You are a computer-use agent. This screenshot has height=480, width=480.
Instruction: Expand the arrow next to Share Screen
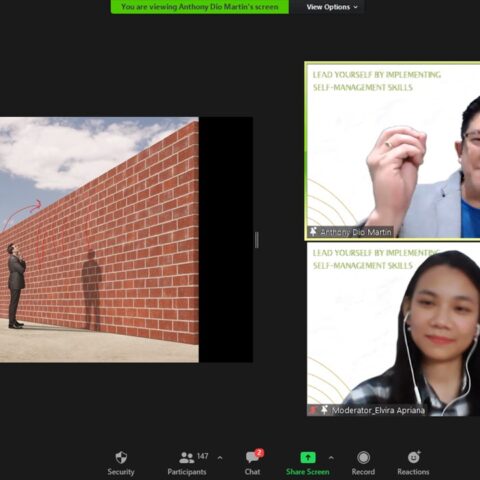331,458
